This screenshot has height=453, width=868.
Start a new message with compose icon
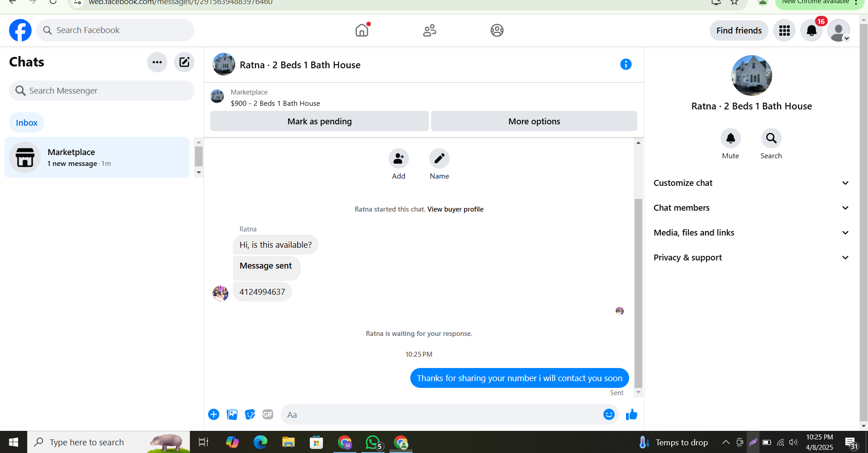click(x=184, y=62)
